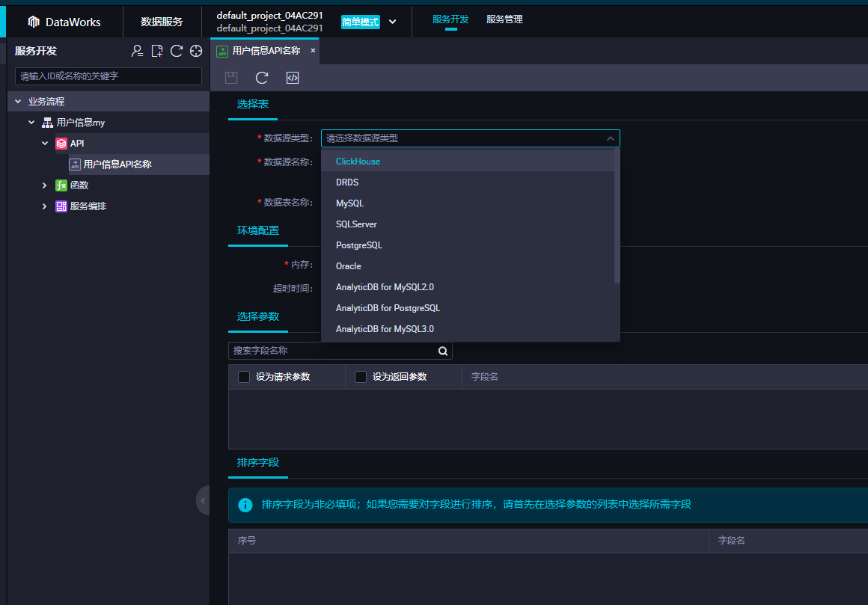The image size is (868, 605).
Task: Click the dropdown list scrollbar
Action: [617, 215]
